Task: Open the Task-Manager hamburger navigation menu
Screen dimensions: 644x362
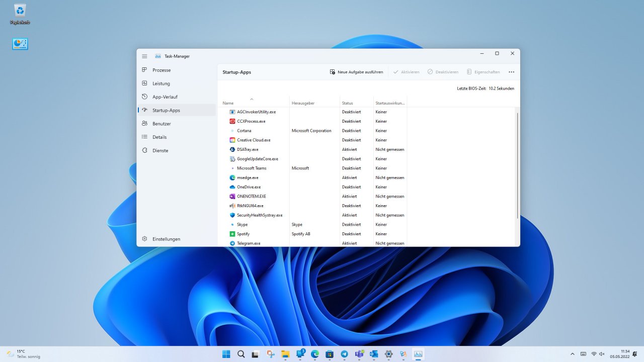Action: pos(144,56)
